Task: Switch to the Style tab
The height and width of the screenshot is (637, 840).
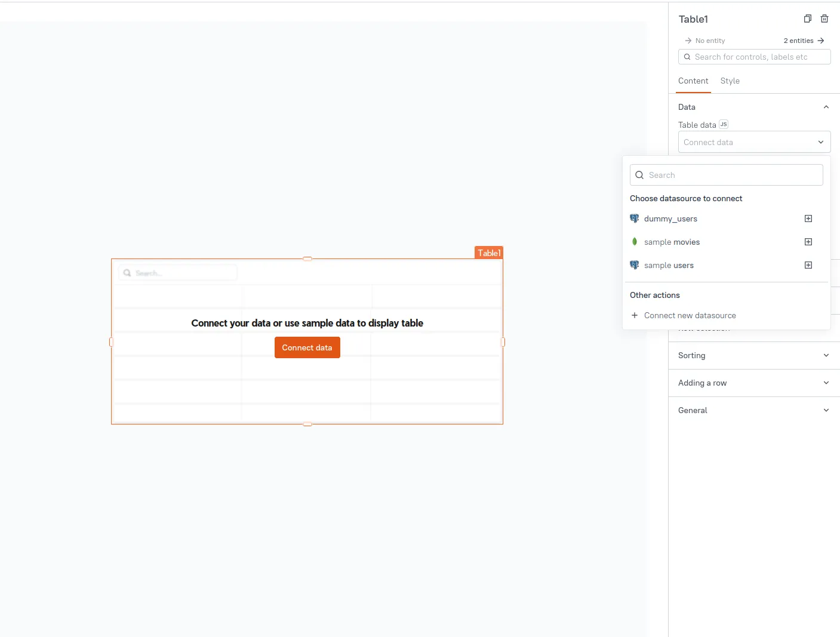Action: (730, 81)
